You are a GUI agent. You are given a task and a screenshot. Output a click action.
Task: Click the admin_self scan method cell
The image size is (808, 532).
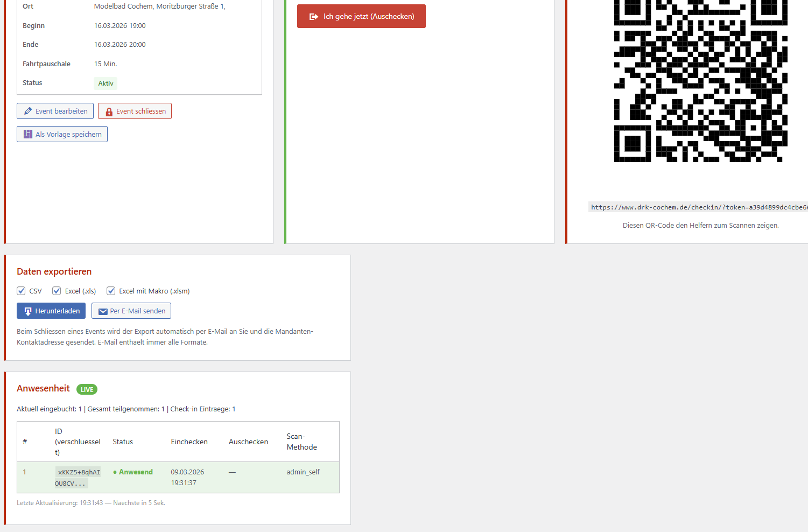point(303,472)
